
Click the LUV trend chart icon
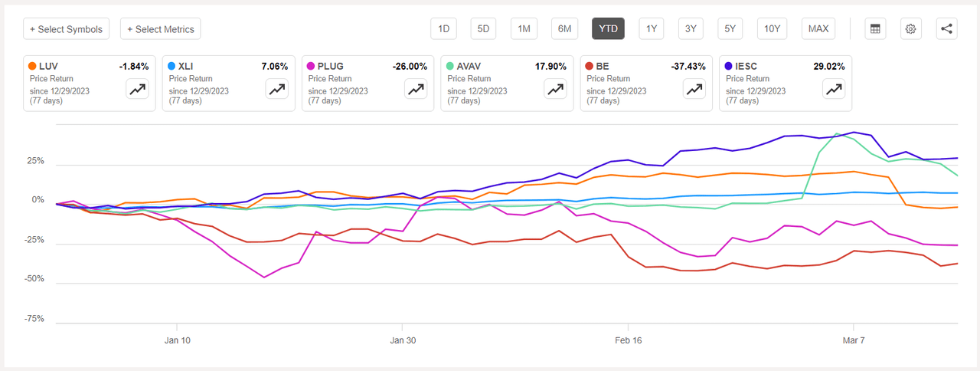coord(138,89)
